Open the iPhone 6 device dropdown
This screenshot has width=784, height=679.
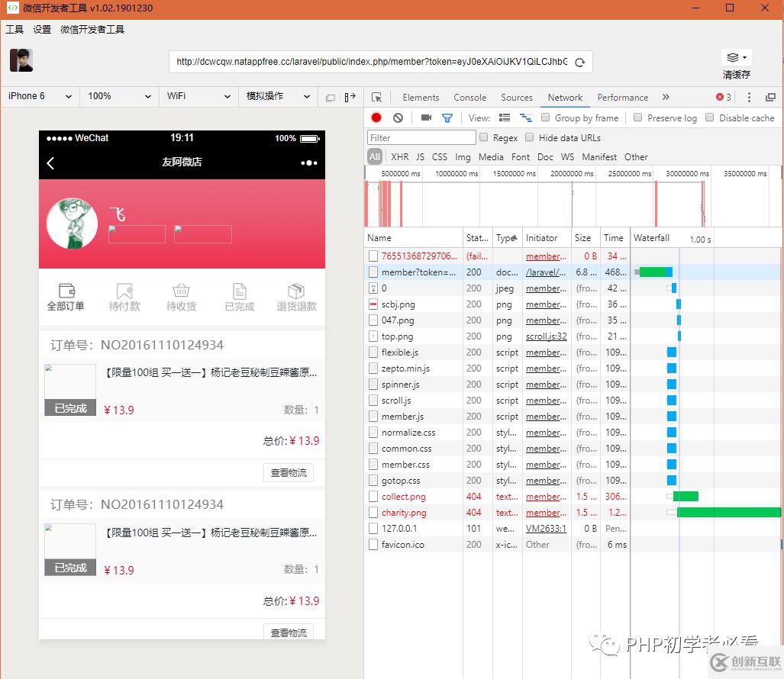40,96
